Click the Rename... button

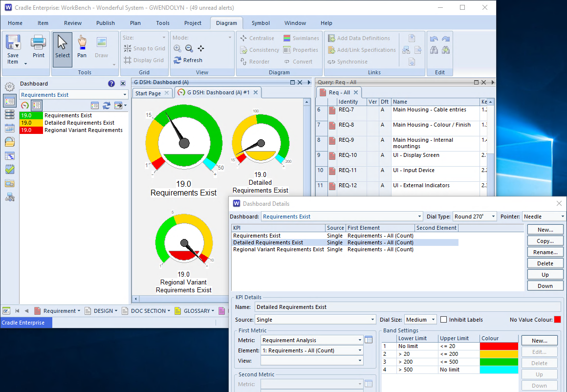[545, 252]
